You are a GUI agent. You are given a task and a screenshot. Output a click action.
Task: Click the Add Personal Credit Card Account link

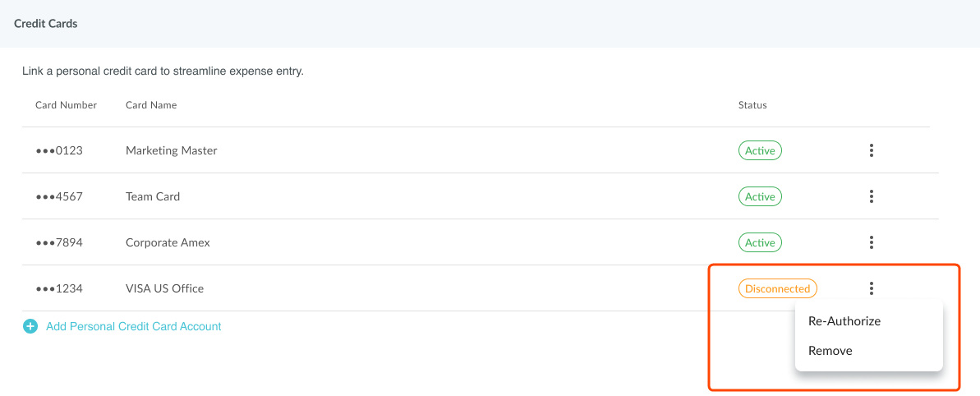click(x=134, y=326)
